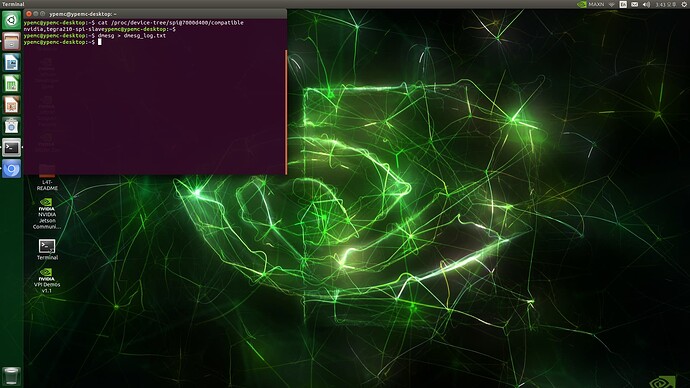690x388 pixels.
Task: Launch LibreOffice Impress from the dock
Action: (x=11, y=105)
